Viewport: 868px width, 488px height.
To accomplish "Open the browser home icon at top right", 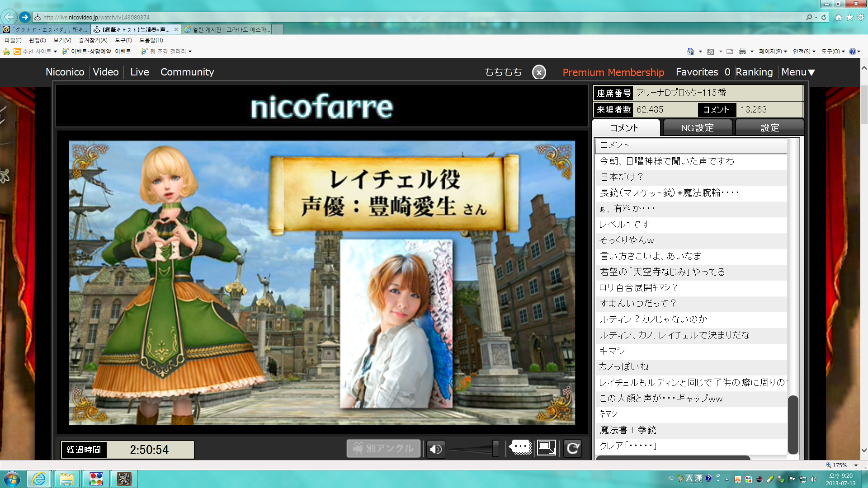I will click(x=839, y=17).
